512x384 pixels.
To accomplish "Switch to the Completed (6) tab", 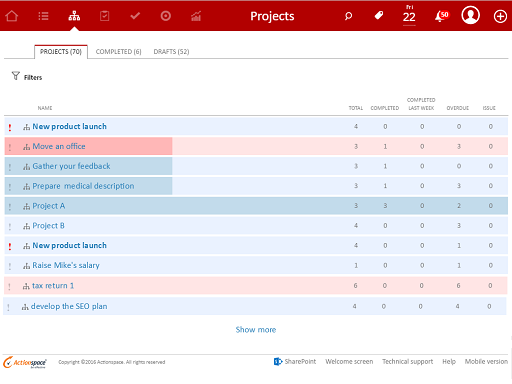I will click(x=118, y=52).
